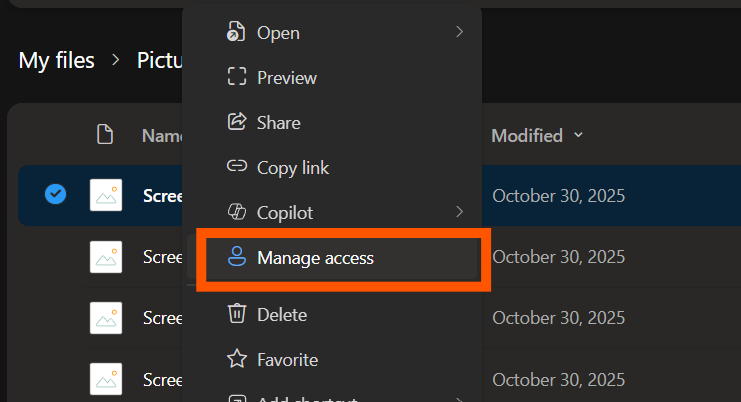Expand the Copilot submenu chevron
This screenshot has height=402, width=741.
click(459, 212)
